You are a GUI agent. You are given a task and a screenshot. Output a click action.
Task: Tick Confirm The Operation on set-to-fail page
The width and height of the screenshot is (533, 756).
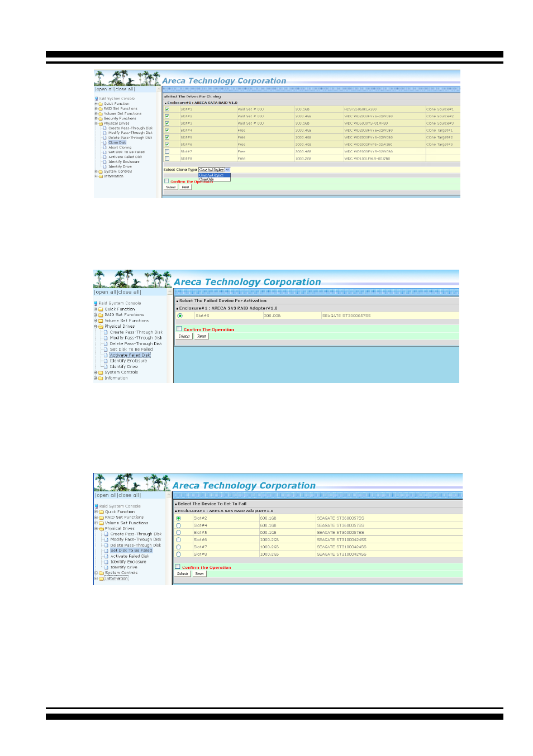click(x=178, y=567)
